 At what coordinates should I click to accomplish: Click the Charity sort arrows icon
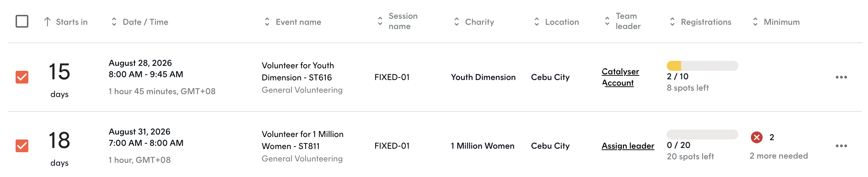point(456,22)
